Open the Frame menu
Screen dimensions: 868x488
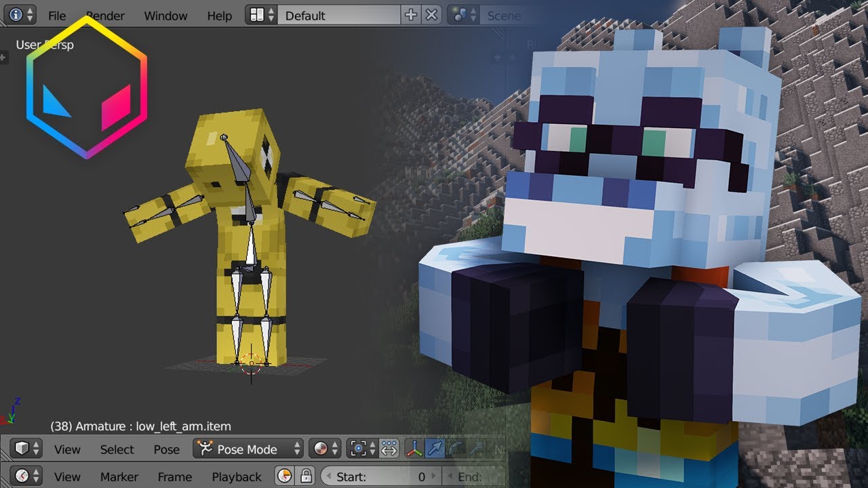[x=174, y=476]
